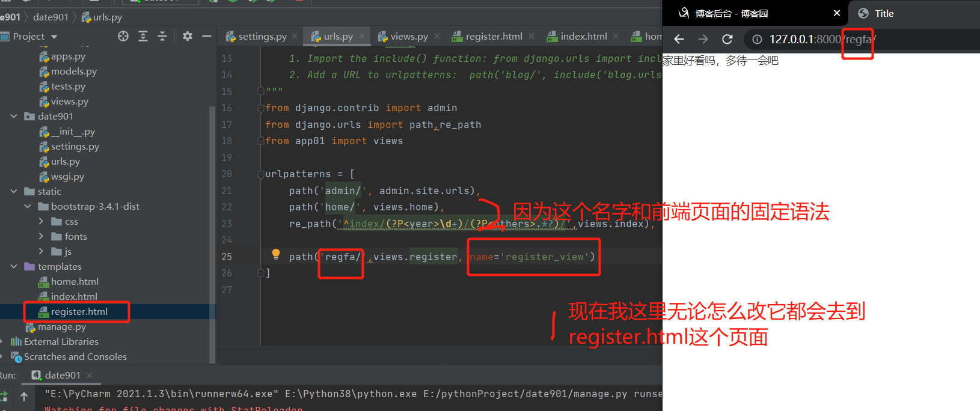
Task: Click name='register_view' in the editor
Action: click(529, 257)
